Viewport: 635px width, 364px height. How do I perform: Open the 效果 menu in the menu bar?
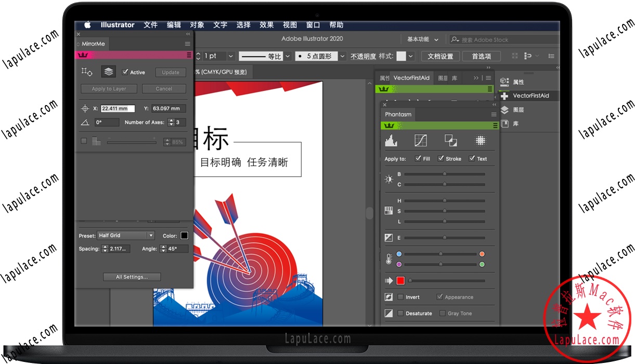[x=266, y=24]
